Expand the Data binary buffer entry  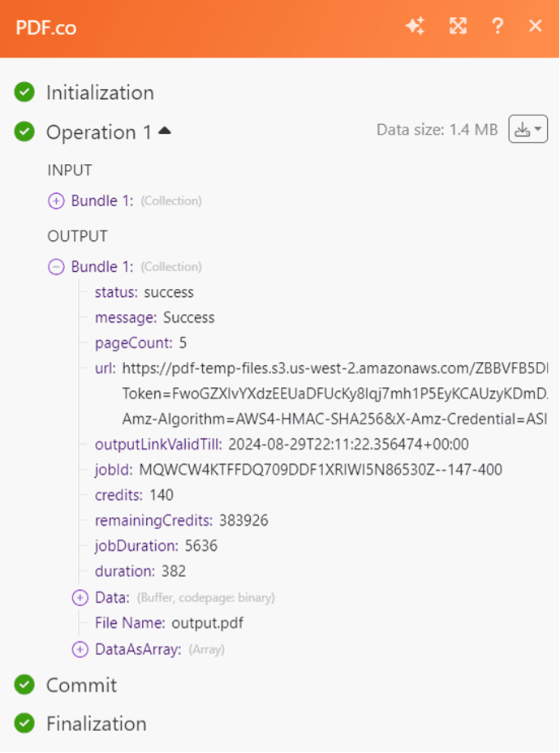[x=80, y=597]
